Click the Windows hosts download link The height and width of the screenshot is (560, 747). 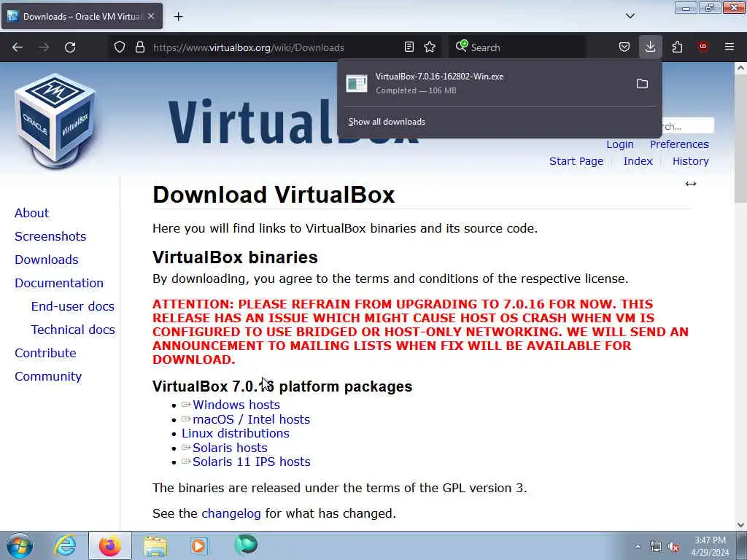click(236, 405)
